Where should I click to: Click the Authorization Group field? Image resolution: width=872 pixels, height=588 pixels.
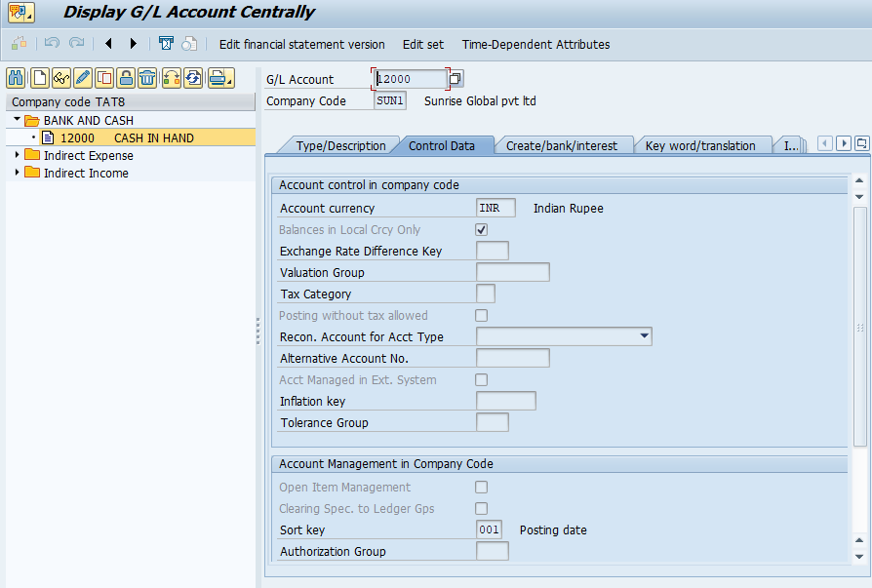click(x=493, y=551)
